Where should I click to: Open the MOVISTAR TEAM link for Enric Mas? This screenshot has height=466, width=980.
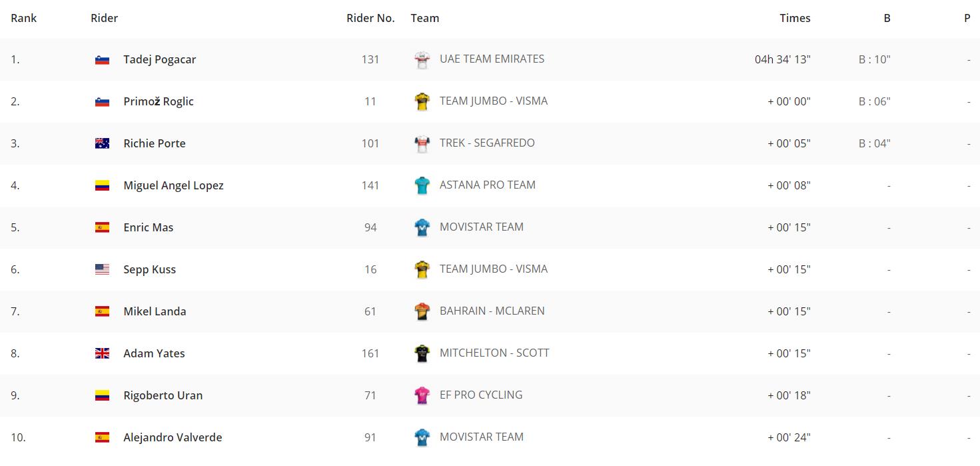pos(482,227)
